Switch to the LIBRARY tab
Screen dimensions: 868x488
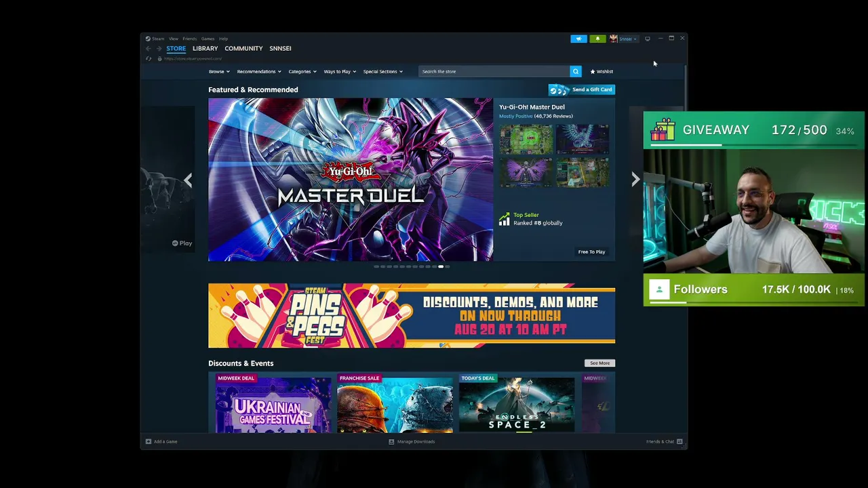tap(205, 48)
